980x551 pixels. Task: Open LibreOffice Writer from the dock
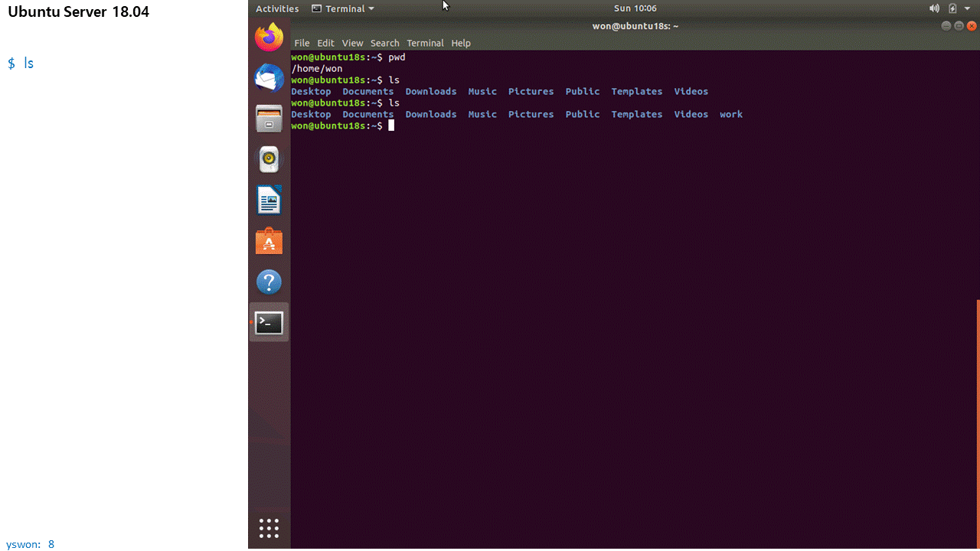(x=269, y=201)
